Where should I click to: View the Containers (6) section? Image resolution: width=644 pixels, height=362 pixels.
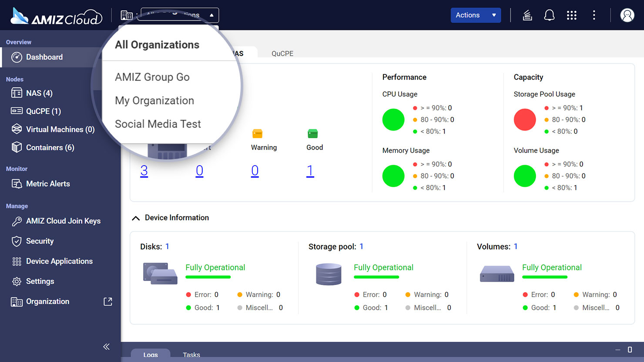pos(49,147)
